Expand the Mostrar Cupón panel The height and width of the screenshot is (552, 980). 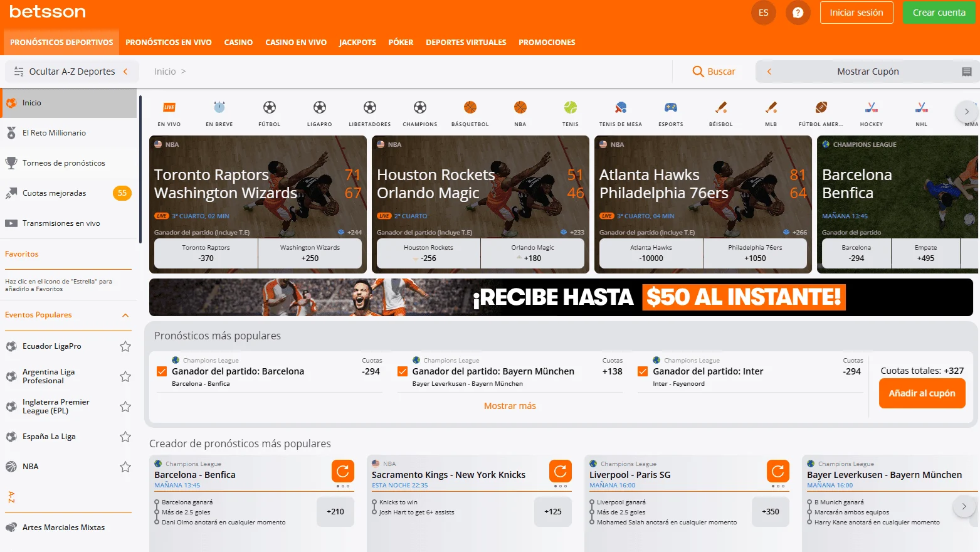[x=867, y=72]
